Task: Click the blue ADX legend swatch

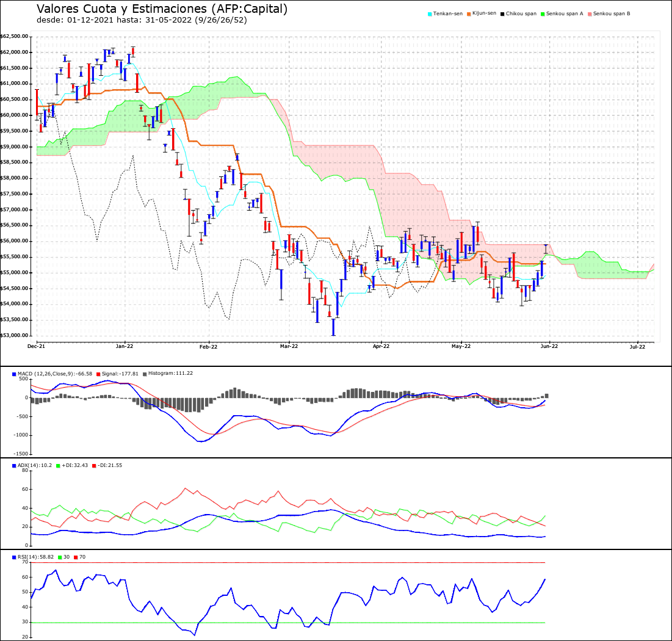Action: click(14, 466)
